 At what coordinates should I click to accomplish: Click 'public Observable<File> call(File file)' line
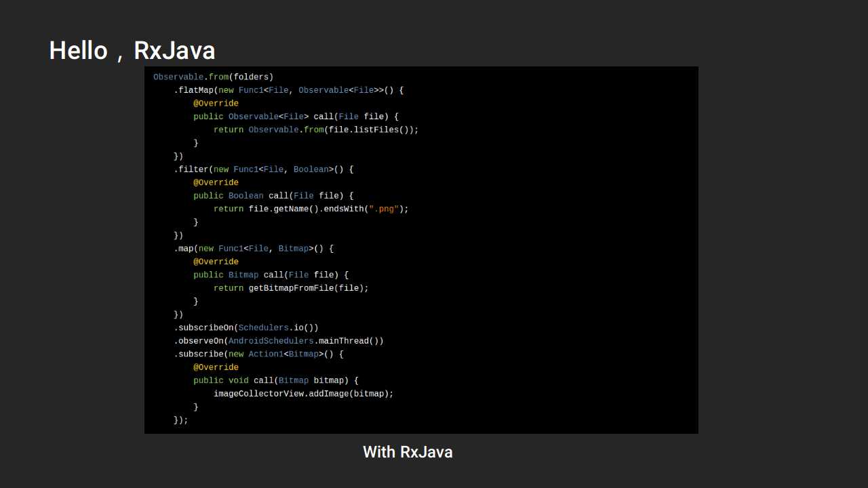pyautogui.click(x=296, y=117)
